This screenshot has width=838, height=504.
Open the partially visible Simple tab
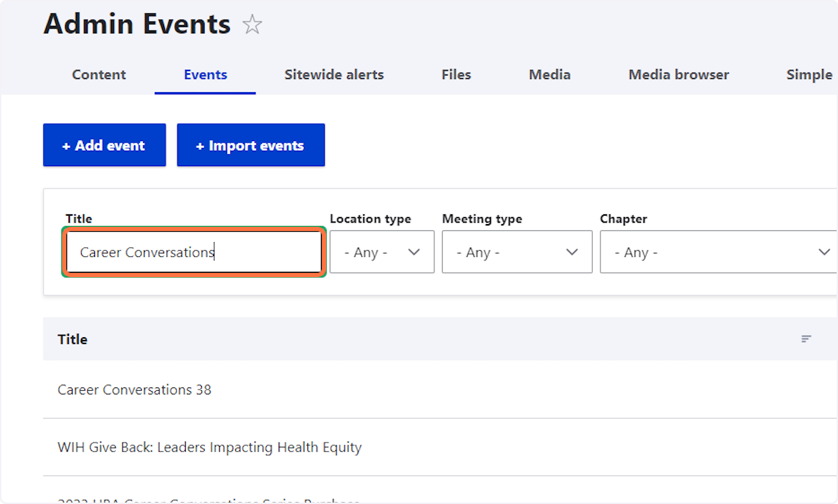coord(809,75)
